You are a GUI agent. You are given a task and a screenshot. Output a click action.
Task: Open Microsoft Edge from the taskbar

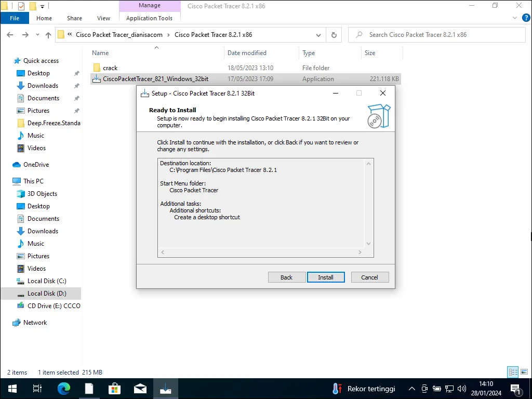click(x=63, y=389)
